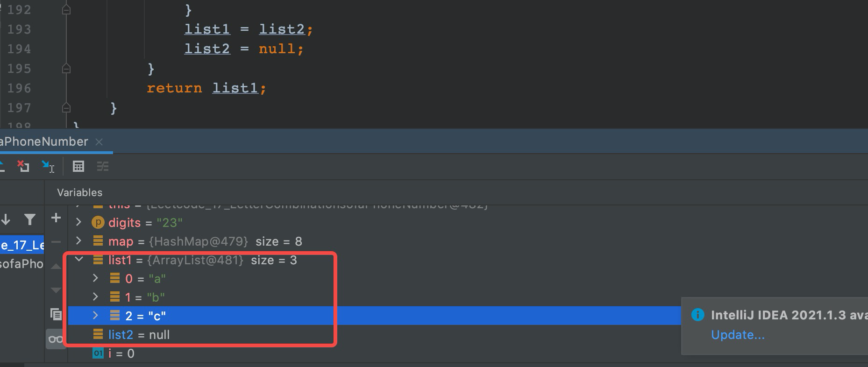This screenshot has width=868, height=367.
Task: Expand the digits variable entry
Action: 78,222
